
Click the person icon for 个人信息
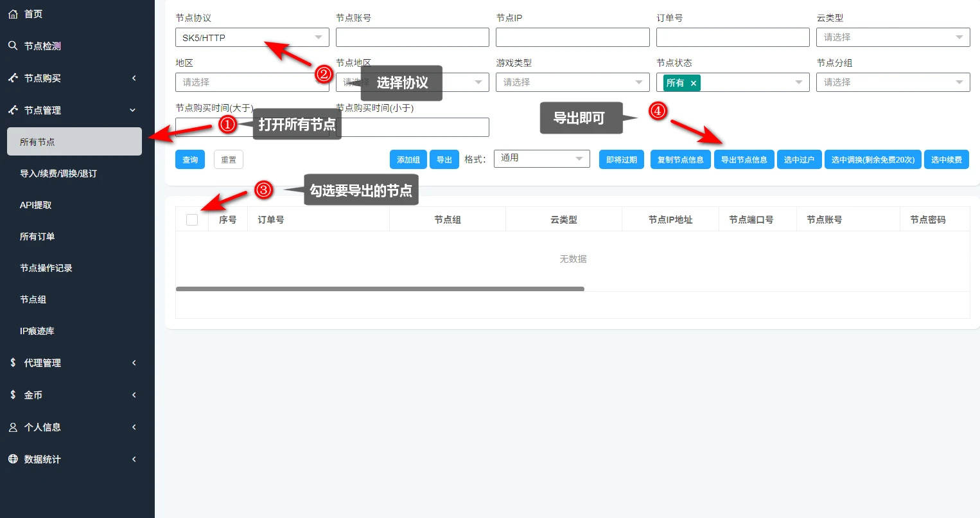13,427
